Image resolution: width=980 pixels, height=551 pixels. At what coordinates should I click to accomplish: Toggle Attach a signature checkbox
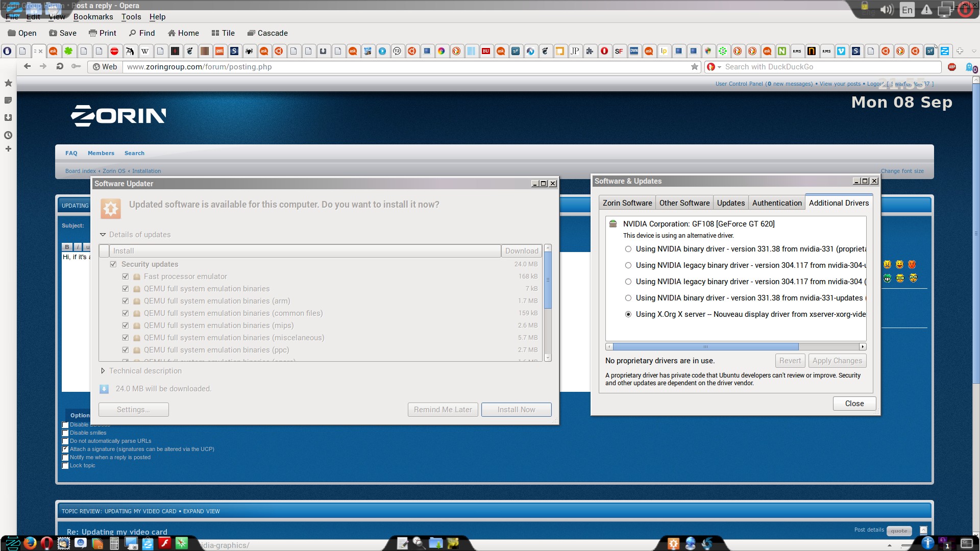(65, 449)
